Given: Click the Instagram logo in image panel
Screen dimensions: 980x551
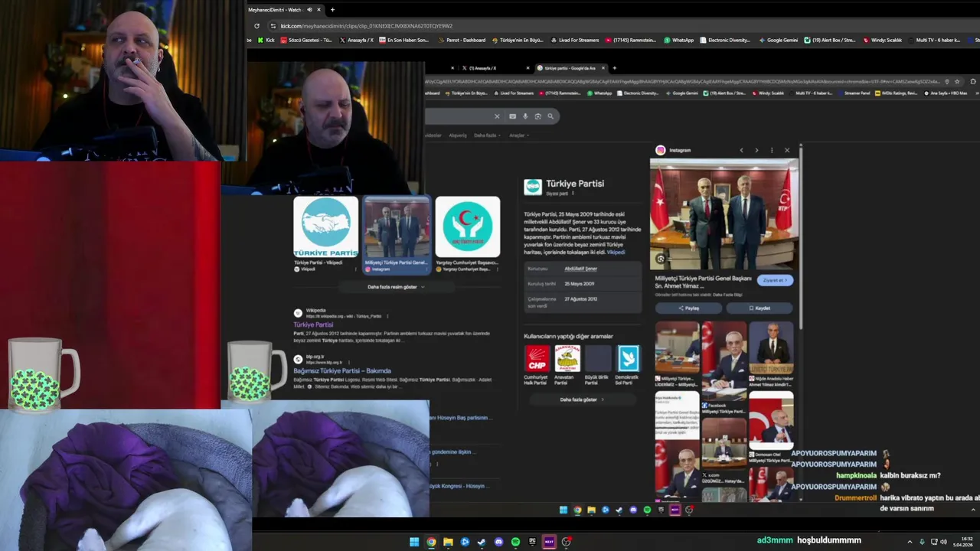Looking at the screenshot, I should (660, 150).
